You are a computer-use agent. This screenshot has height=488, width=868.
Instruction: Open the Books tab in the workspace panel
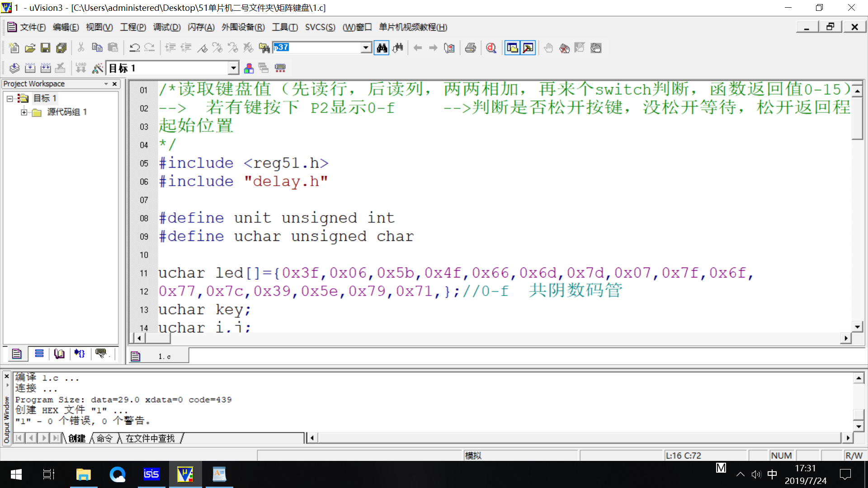point(59,354)
